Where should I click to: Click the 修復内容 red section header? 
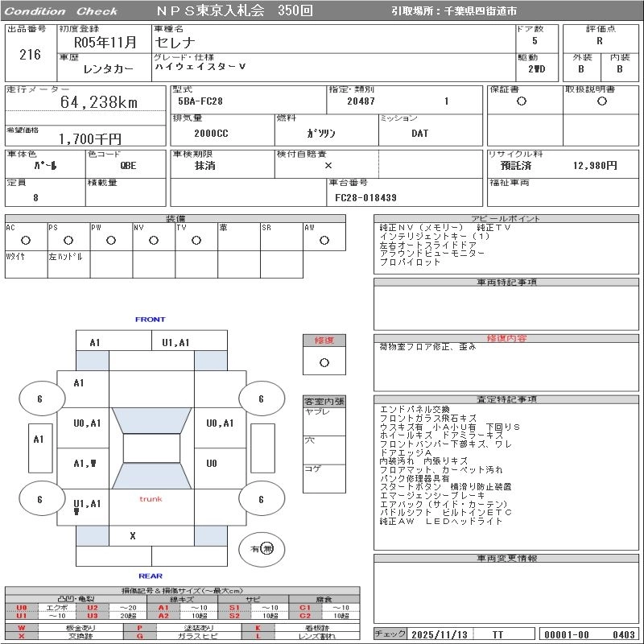tap(506, 338)
